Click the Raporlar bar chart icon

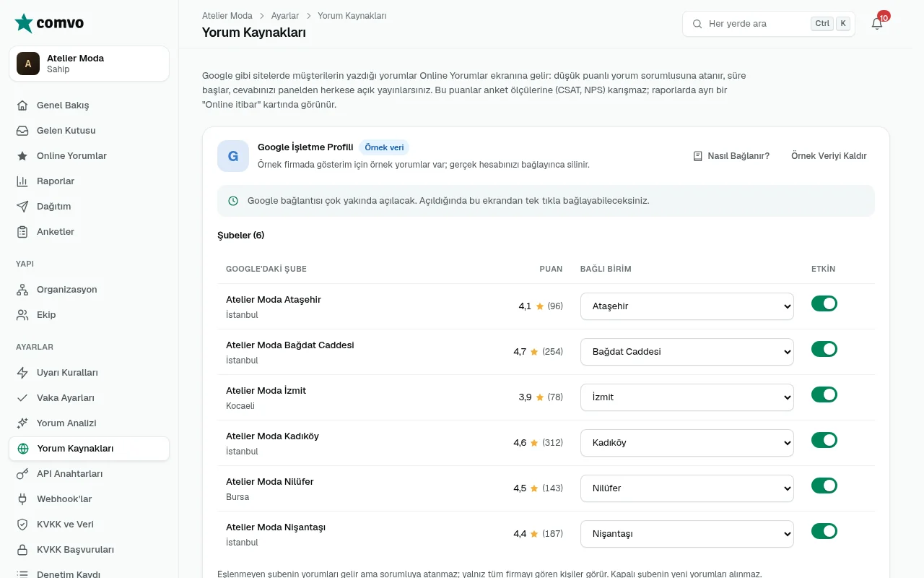pyautogui.click(x=22, y=181)
